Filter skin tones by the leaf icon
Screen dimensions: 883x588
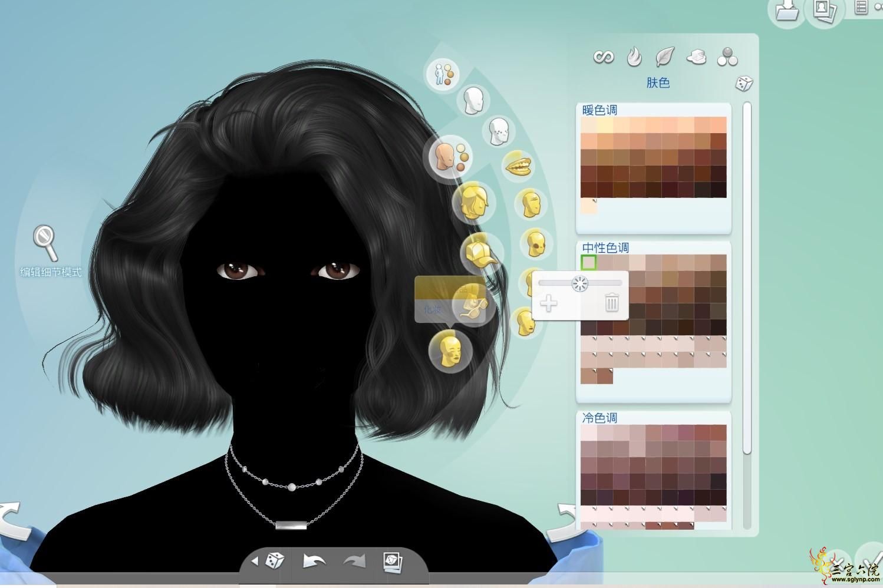pos(665,57)
